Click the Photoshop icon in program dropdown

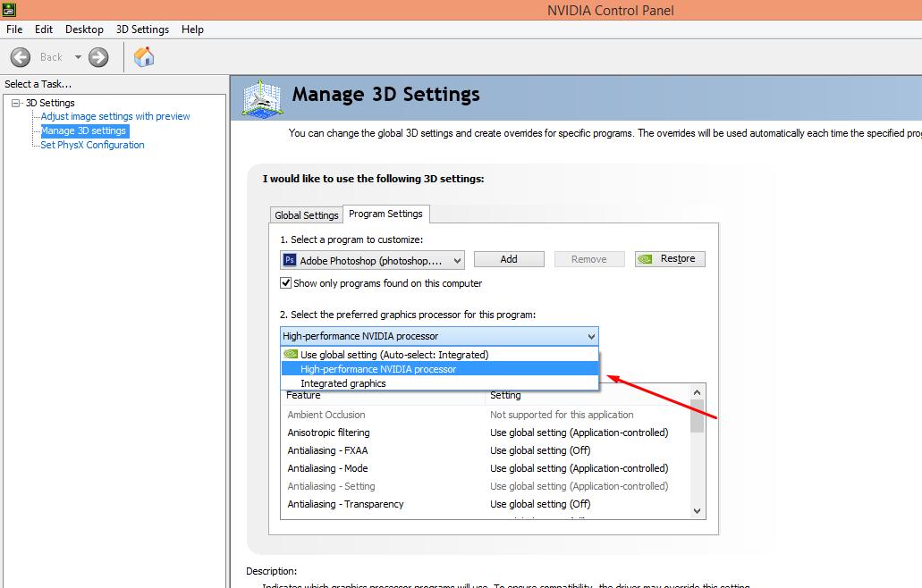point(290,260)
